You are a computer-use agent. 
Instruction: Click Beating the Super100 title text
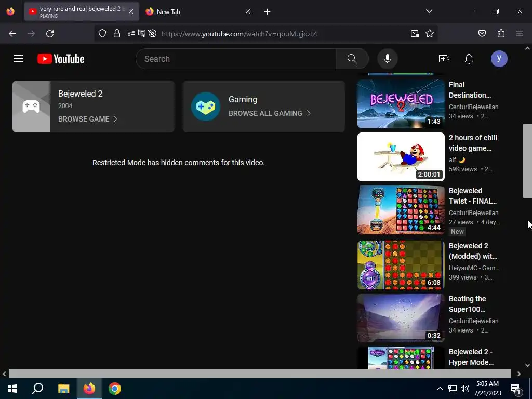pyautogui.click(x=467, y=304)
